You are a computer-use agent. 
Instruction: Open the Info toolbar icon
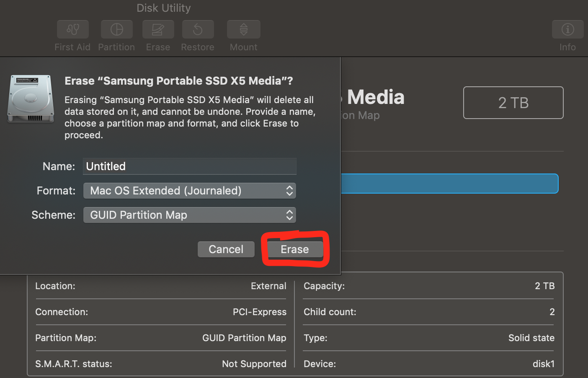(x=567, y=29)
